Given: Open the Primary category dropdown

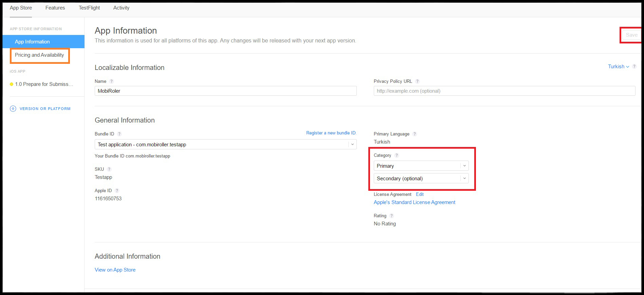Looking at the screenshot, I should [x=421, y=166].
